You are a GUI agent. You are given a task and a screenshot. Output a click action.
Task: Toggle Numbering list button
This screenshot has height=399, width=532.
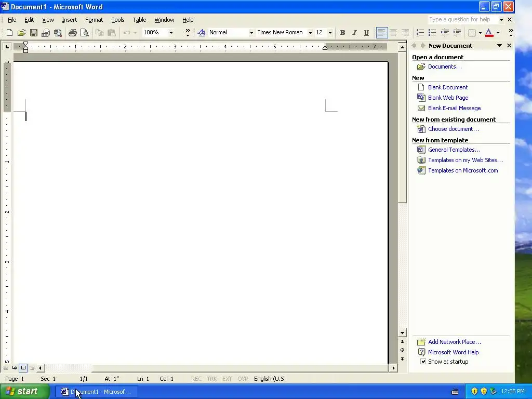pos(420,33)
